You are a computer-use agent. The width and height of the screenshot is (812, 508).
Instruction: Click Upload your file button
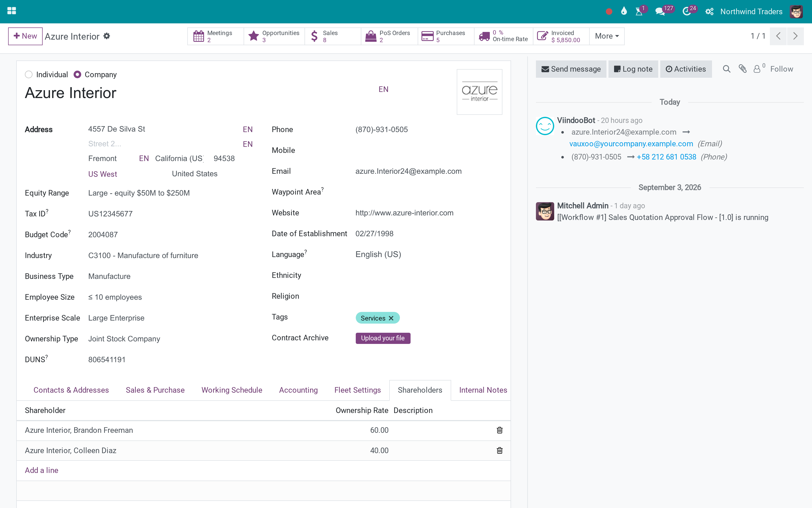coord(383,338)
